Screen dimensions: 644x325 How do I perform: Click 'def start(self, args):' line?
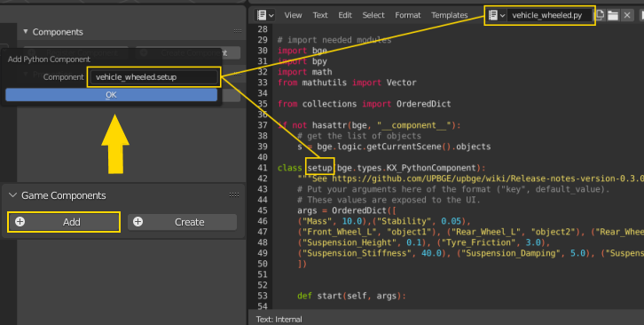coord(351,297)
